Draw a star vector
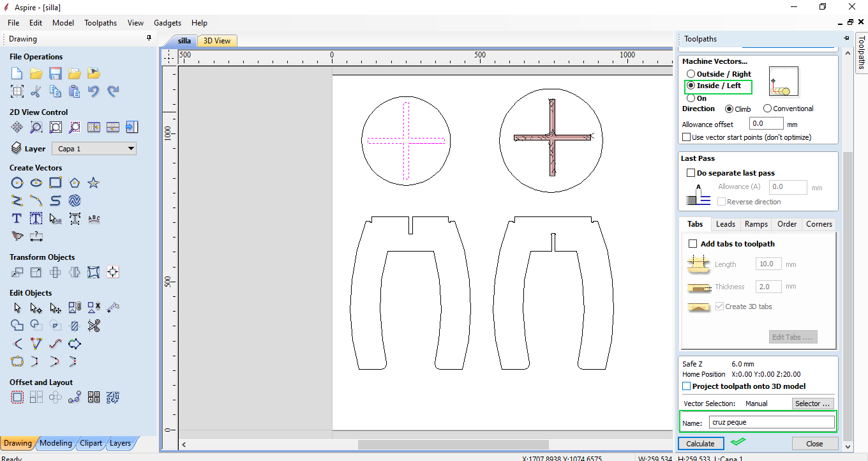 (94, 183)
